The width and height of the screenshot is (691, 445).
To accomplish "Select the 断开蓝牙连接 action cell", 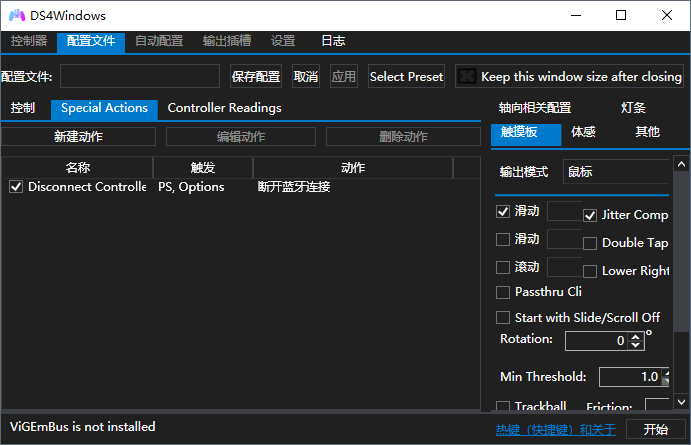I will 294,187.
